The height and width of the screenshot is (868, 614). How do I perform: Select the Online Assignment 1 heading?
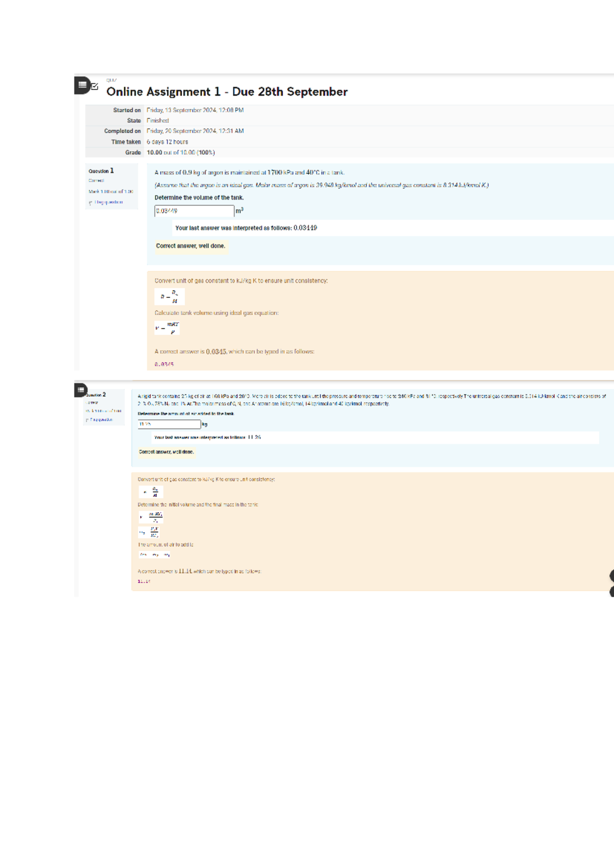(227, 92)
